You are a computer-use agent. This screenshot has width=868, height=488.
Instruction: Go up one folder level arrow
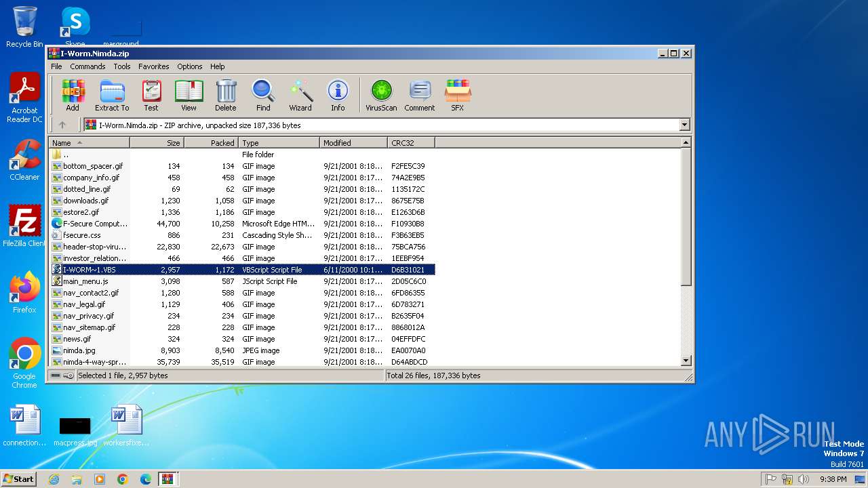(62, 125)
